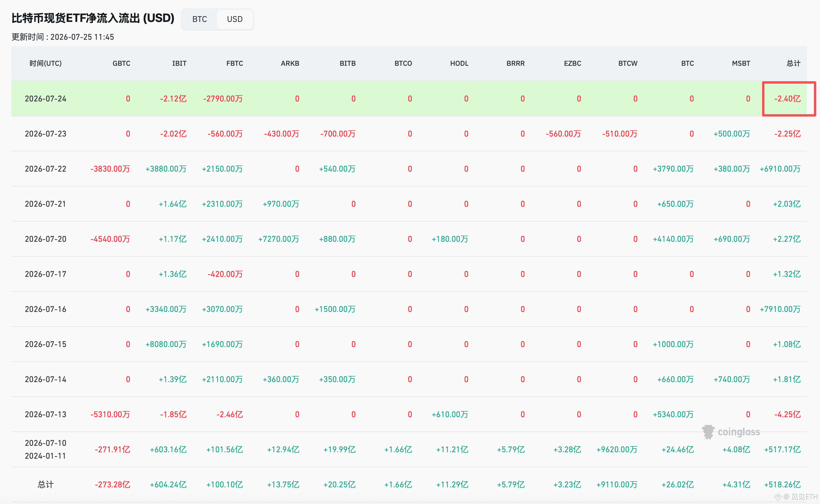Viewport: 820px width, 504px height.
Task: Click the +6910.00万 total for 2026-07-22
Action: [780, 169]
